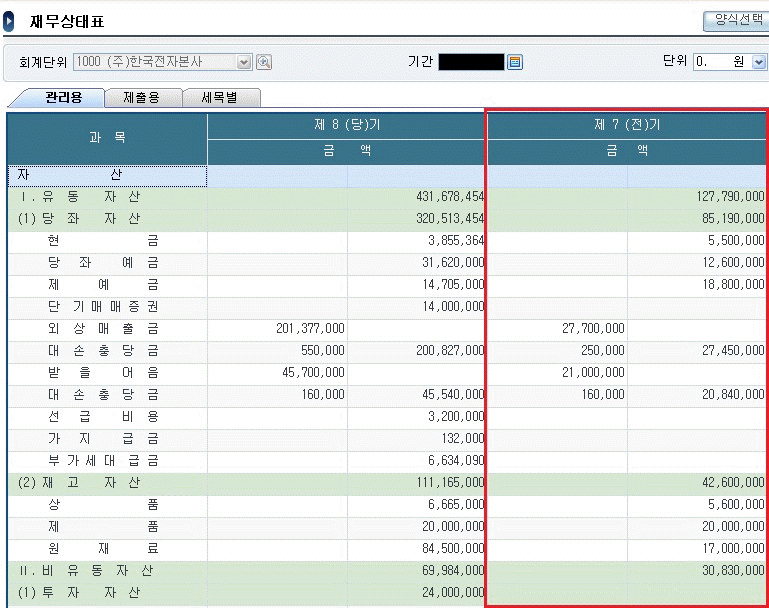Click the 제 7 (전)기 column header

tap(627, 125)
